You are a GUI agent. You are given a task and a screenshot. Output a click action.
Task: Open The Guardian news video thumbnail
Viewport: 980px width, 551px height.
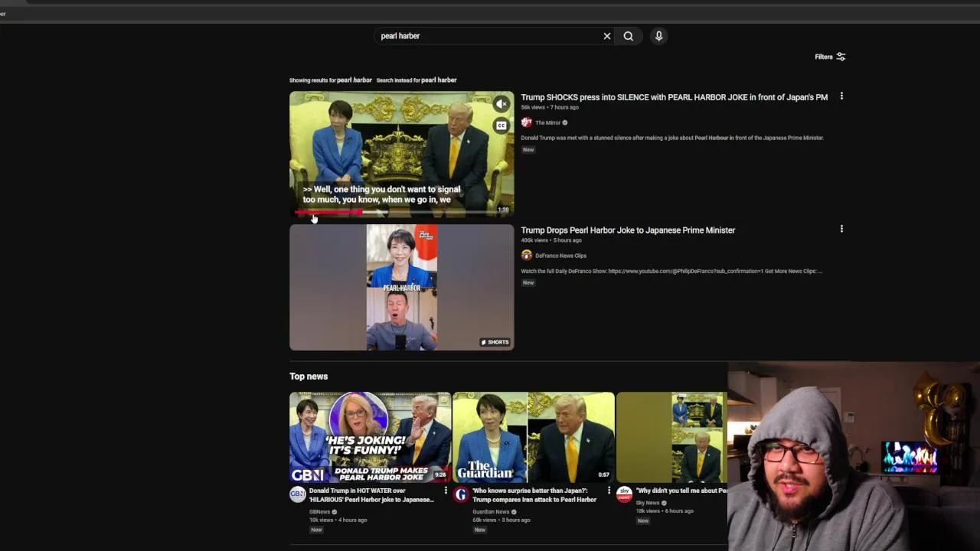[534, 437]
